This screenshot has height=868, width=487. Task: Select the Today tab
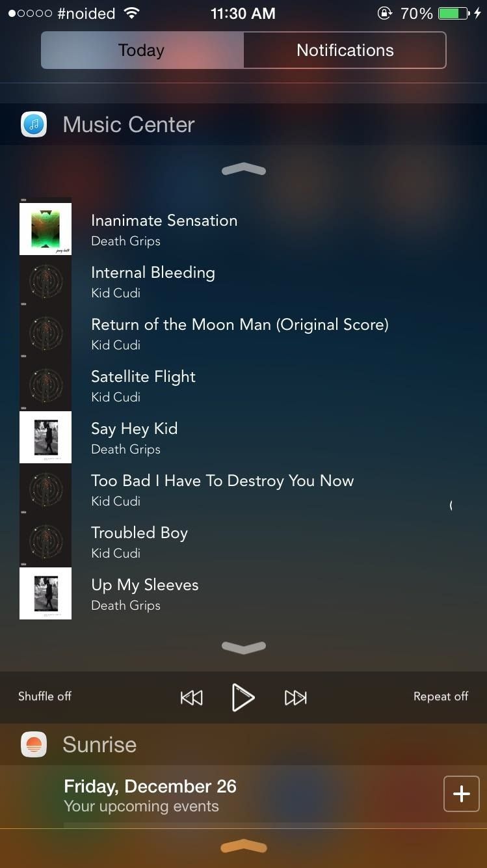pos(142,50)
